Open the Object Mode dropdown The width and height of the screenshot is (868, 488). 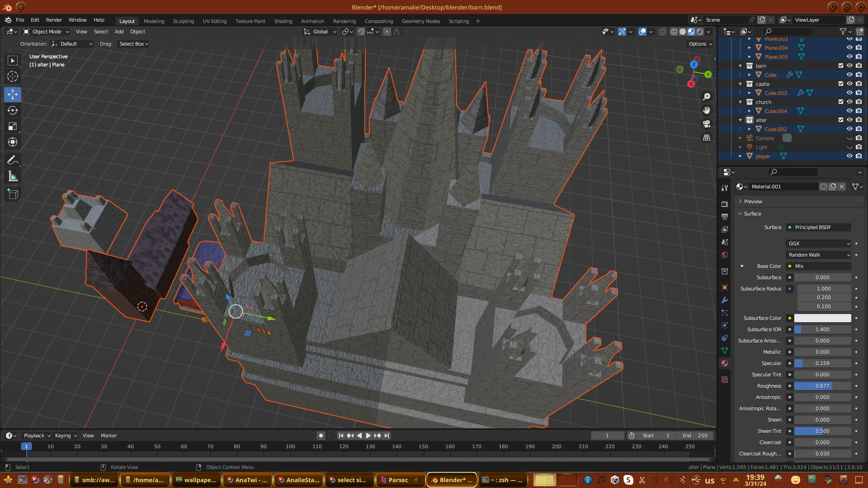[46, 32]
